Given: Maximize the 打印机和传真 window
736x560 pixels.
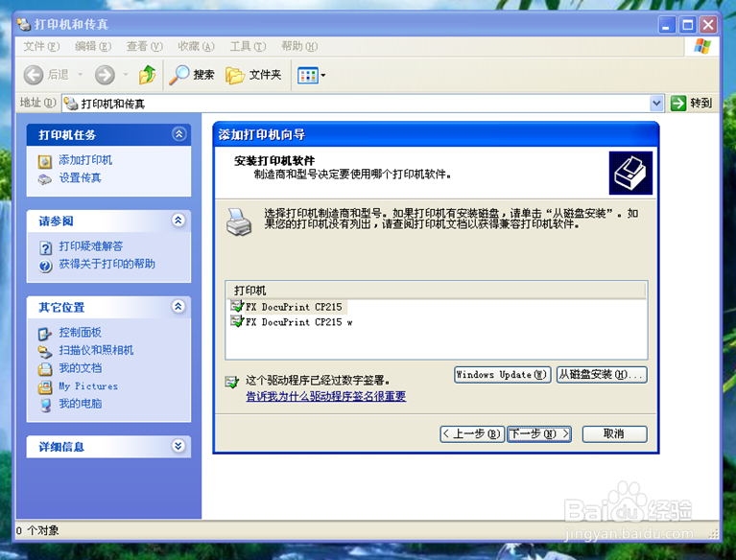Looking at the screenshot, I should click(688, 24).
